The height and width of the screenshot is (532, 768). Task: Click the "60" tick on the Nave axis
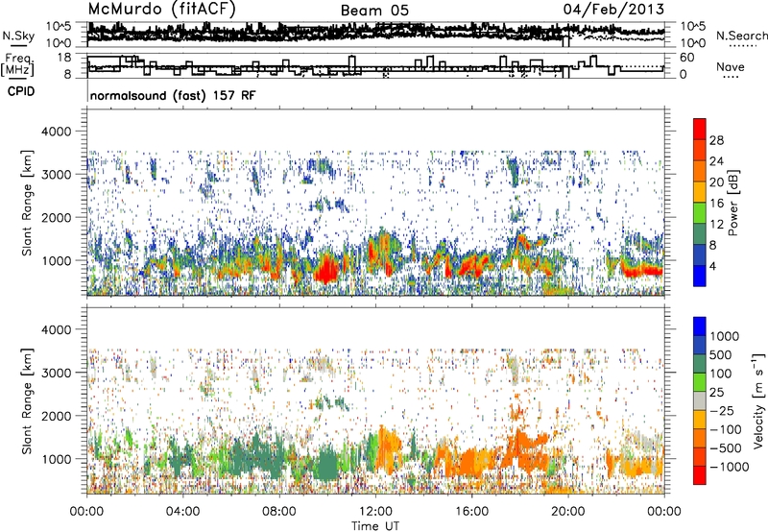[x=687, y=58]
